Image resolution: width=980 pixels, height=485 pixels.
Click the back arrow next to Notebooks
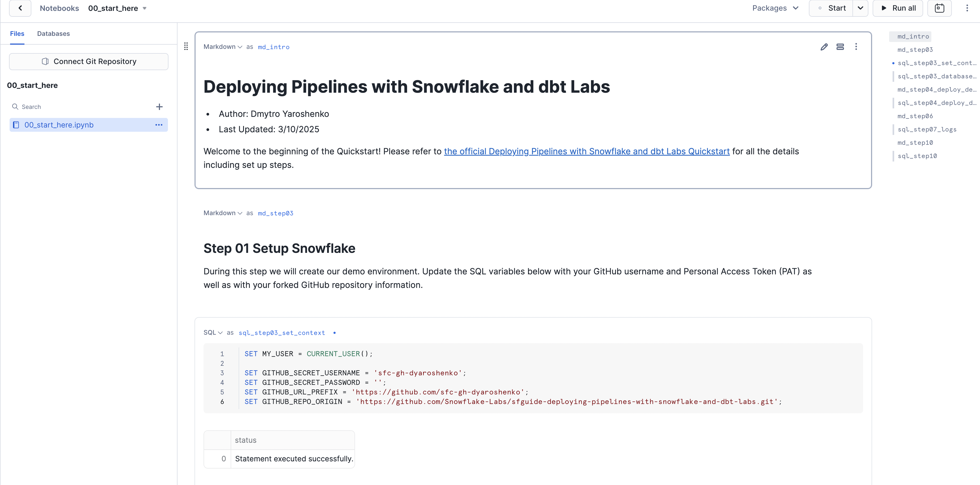coord(20,8)
